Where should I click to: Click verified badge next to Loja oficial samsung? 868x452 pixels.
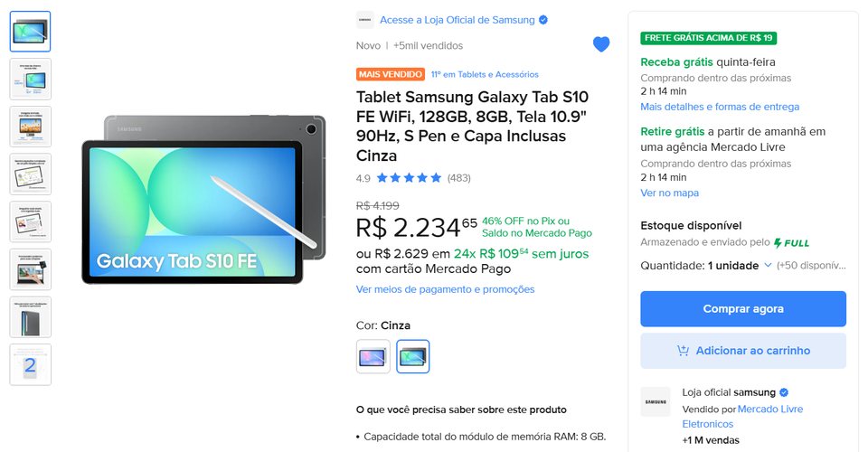[784, 393]
